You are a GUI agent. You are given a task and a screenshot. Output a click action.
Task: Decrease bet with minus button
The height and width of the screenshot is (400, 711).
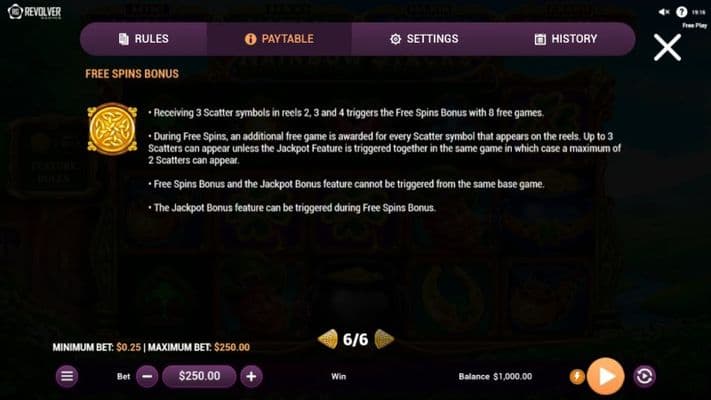point(147,376)
